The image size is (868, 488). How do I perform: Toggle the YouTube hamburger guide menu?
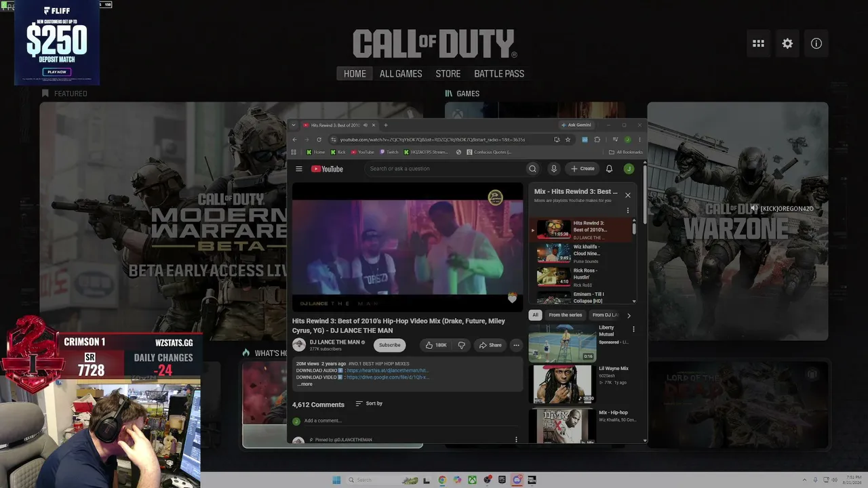[x=299, y=169]
